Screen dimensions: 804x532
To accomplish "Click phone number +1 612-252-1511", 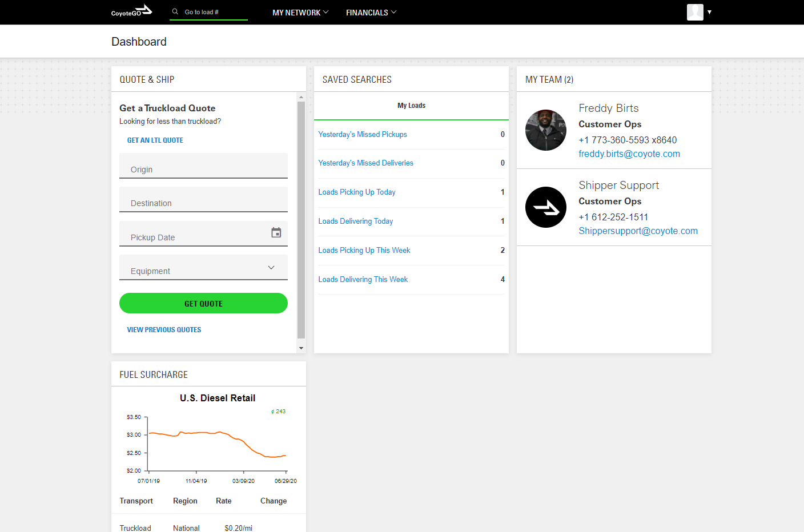I will (613, 217).
